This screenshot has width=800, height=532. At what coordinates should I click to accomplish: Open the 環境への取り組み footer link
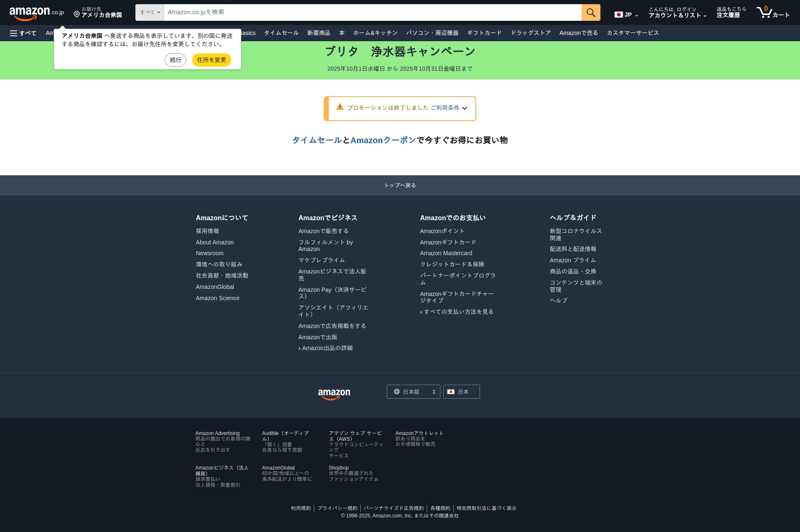[x=219, y=264]
